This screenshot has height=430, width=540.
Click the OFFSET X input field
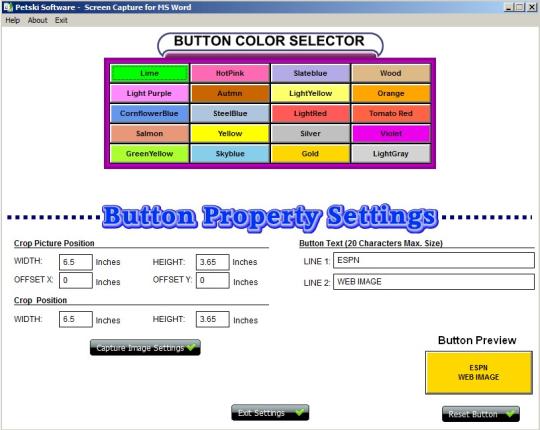(x=76, y=280)
